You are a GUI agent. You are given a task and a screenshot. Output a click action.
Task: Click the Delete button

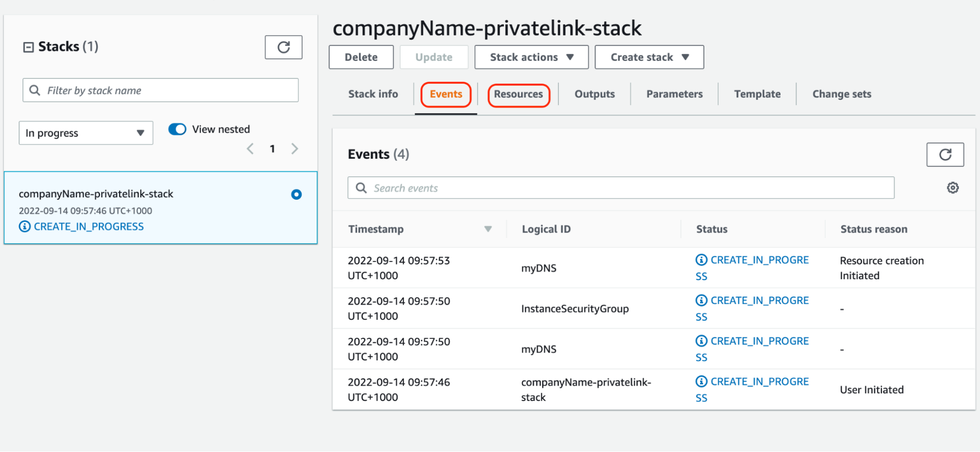361,57
